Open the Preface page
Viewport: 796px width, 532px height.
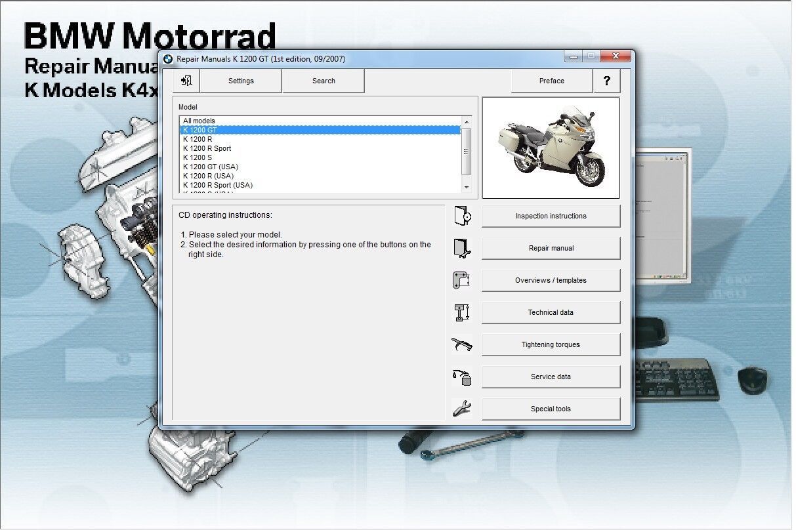[551, 81]
